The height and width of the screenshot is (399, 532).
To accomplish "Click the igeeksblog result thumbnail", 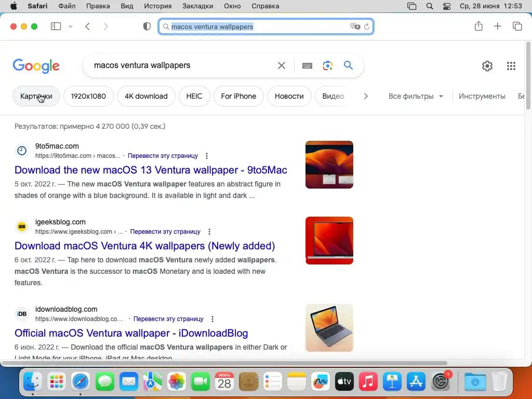I will coord(329,241).
